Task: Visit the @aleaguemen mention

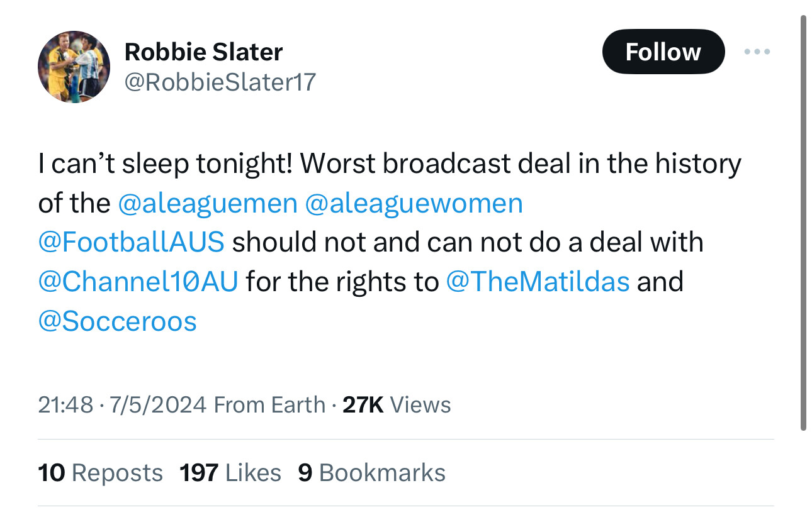Action: 207,203
